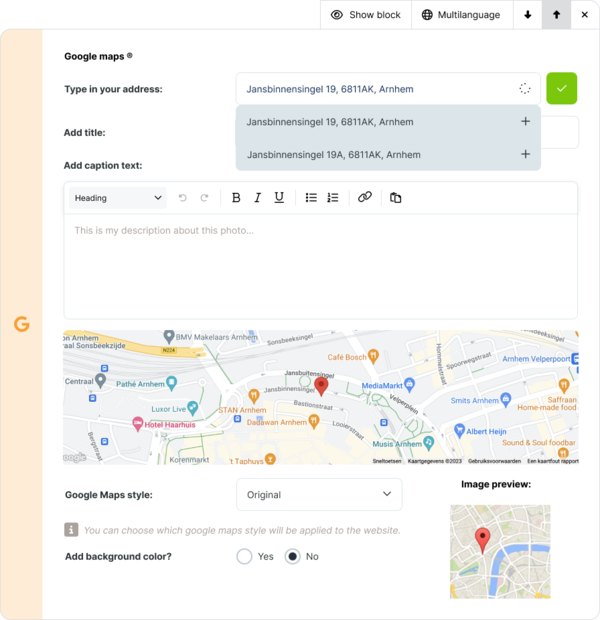Click the orange G block icon
Image resolution: width=600 pixels, height=620 pixels.
(22, 324)
